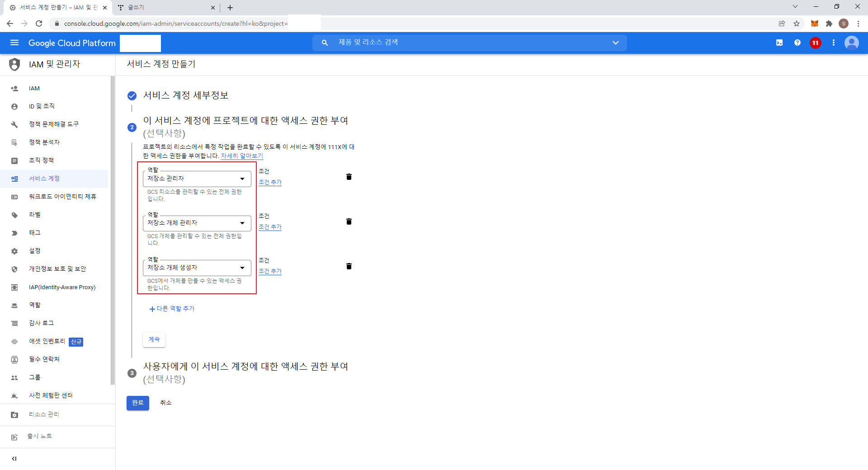This screenshot has width=868, height=470.
Task: Open the 자세히 알아보기 link
Action: pyautogui.click(x=242, y=156)
